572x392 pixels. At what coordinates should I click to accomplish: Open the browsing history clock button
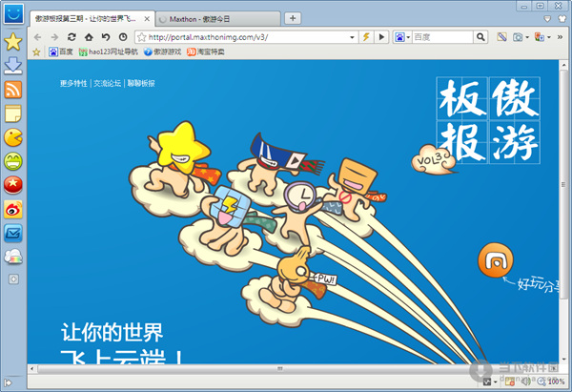[123, 37]
